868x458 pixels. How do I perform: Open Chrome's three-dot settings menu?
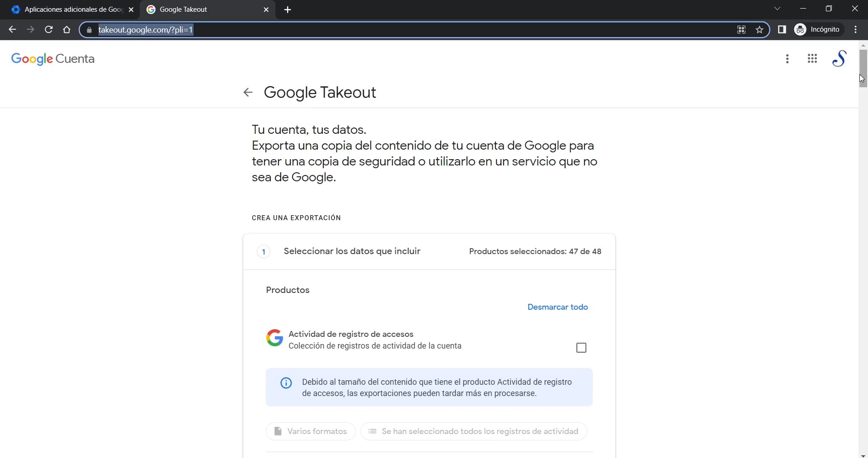(x=856, y=30)
